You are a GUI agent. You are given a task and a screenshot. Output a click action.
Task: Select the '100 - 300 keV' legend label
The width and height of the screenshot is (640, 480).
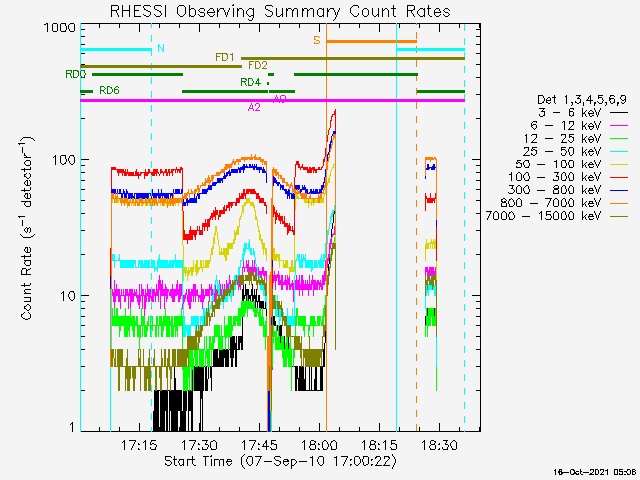click(x=556, y=177)
